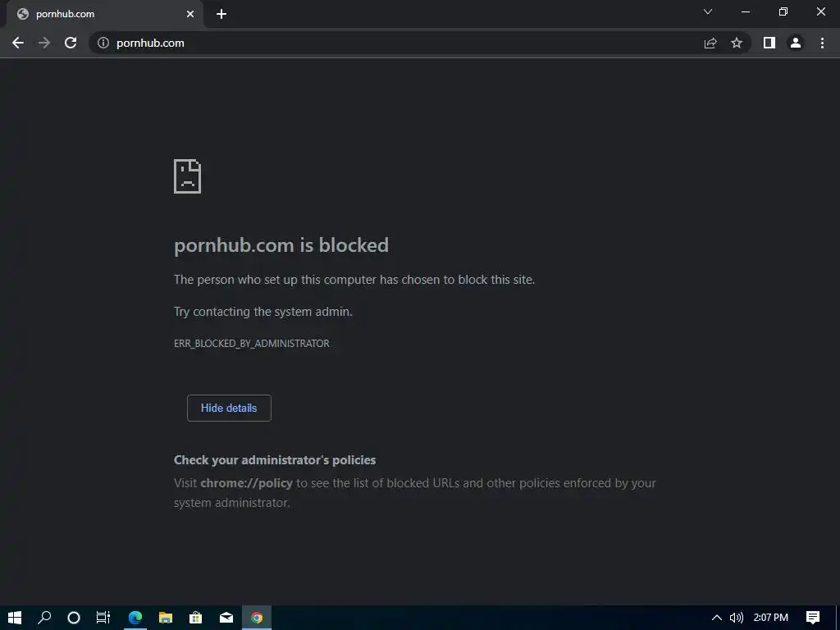Open Windows taskbar search
840x630 pixels.
44,618
